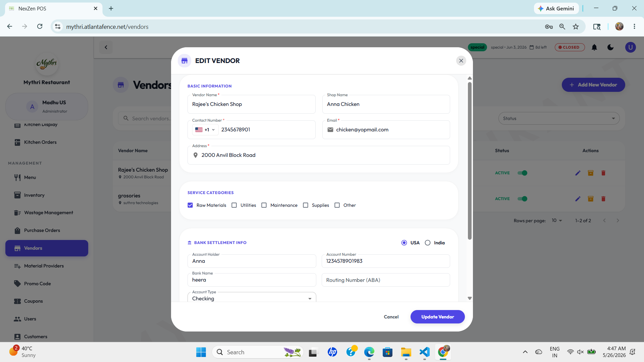Click the Edit Vendor store icon
This screenshot has height=362, width=644.
point(184,61)
